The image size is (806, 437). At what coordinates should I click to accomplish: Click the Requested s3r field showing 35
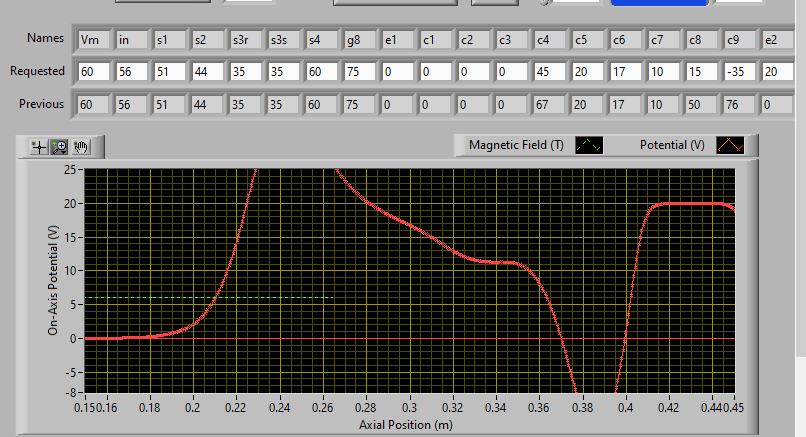246,71
